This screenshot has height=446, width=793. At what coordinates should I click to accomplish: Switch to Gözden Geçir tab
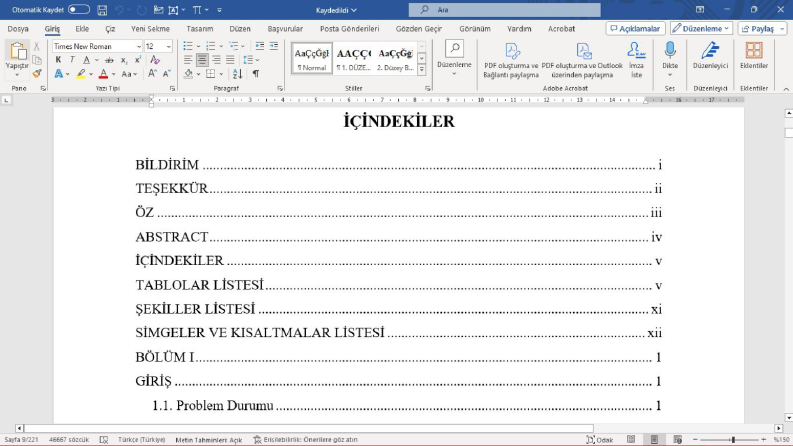418,29
